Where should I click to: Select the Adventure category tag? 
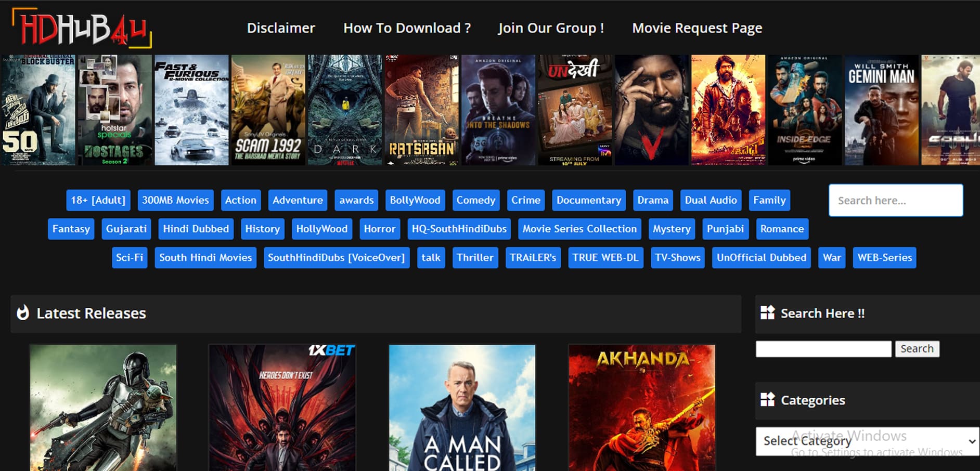298,200
